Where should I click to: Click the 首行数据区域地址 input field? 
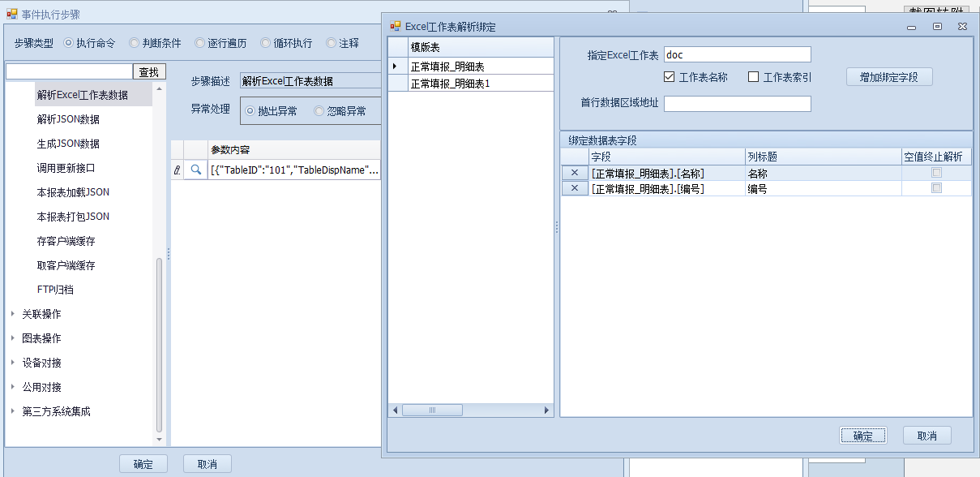(x=737, y=104)
